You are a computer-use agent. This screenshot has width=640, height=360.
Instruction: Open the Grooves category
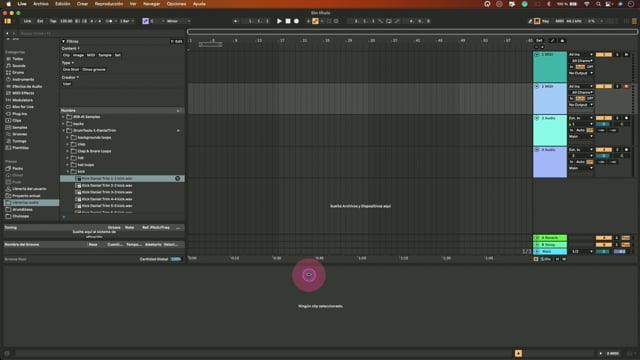click(x=20, y=134)
